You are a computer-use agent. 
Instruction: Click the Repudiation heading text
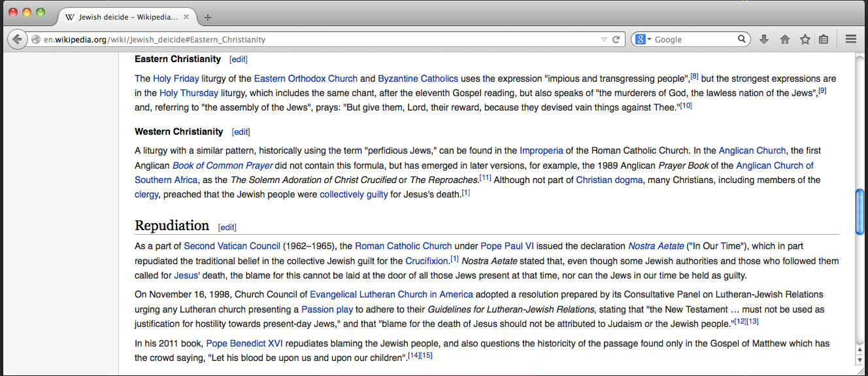(x=172, y=226)
